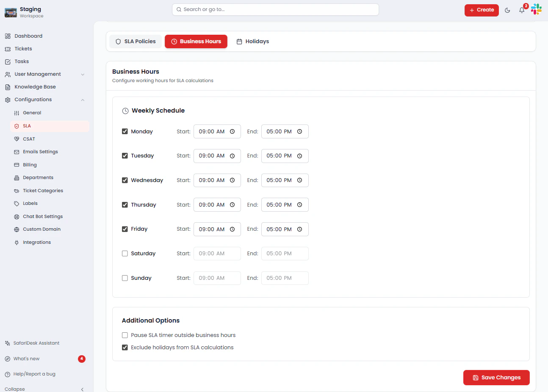Click the What's new count badge
Screen dimensions: 548x392
tap(82, 359)
